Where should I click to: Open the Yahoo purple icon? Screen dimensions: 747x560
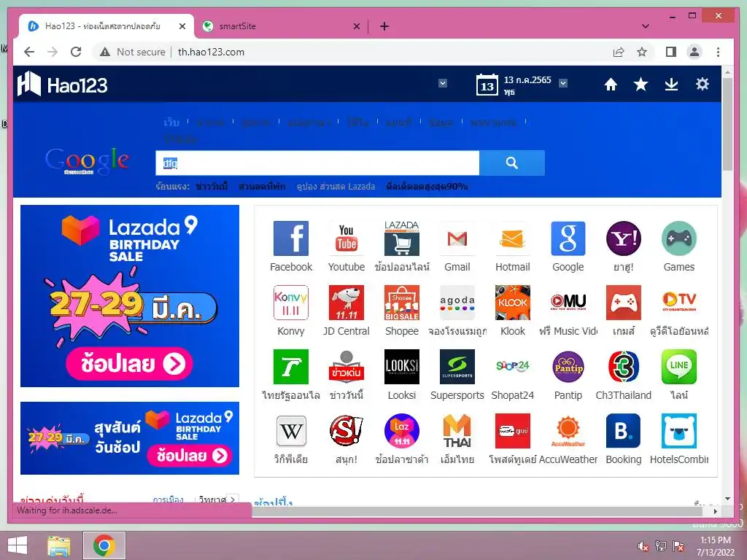[x=624, y=238]
